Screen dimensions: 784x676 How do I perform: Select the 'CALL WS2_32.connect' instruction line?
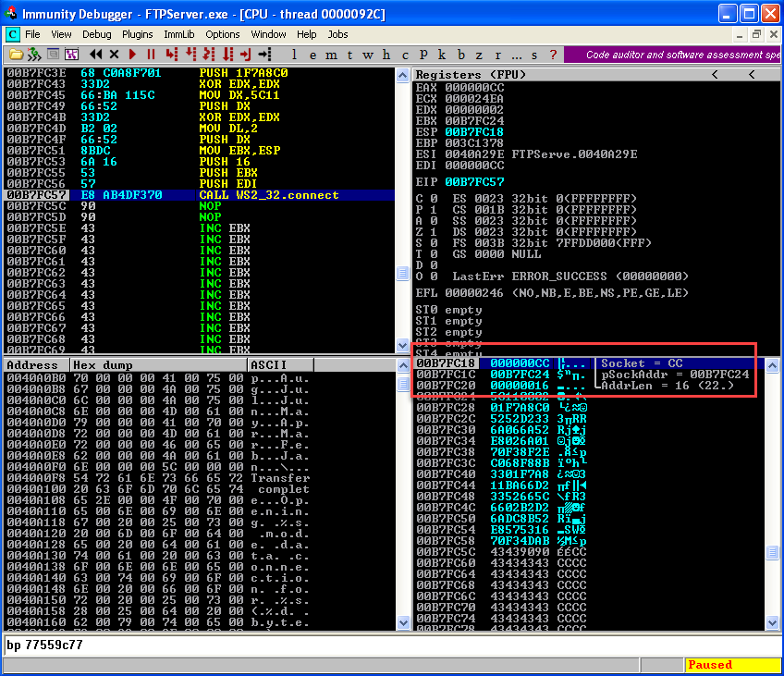coord(200,195)
